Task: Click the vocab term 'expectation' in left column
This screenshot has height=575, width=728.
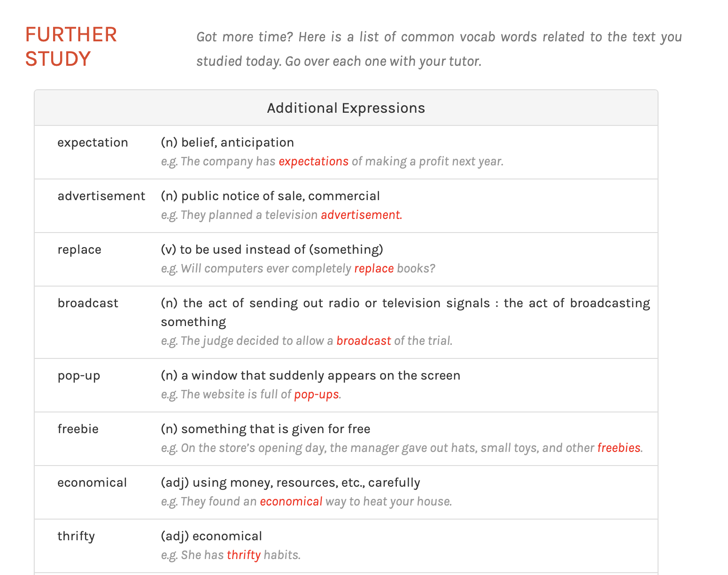Action: pyautogui.click(x=93, y=143)
